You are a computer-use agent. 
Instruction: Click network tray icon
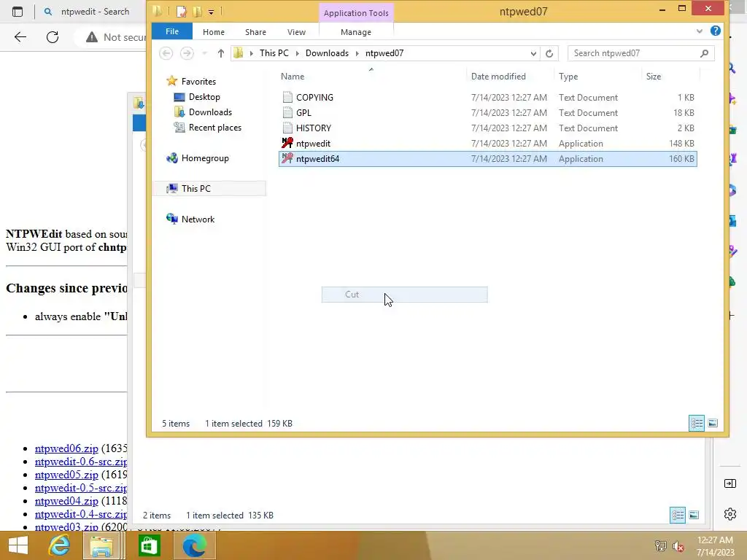(661, 546)
